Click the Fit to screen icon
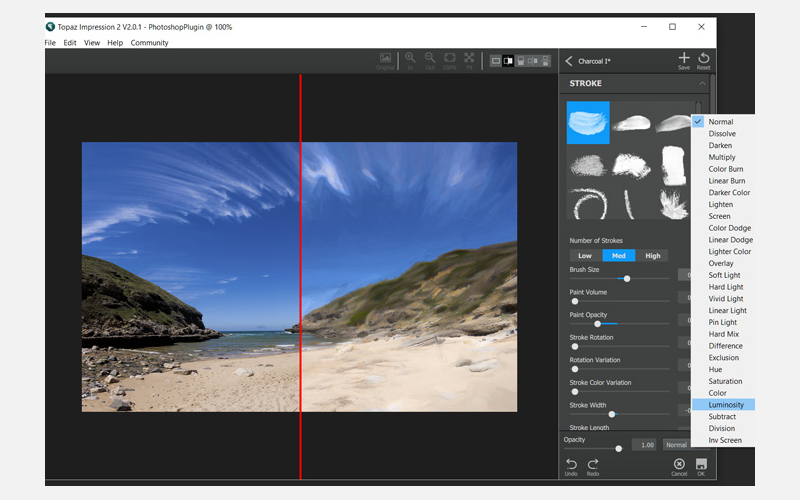The image size is (800, 500). (x=469, y=61)
